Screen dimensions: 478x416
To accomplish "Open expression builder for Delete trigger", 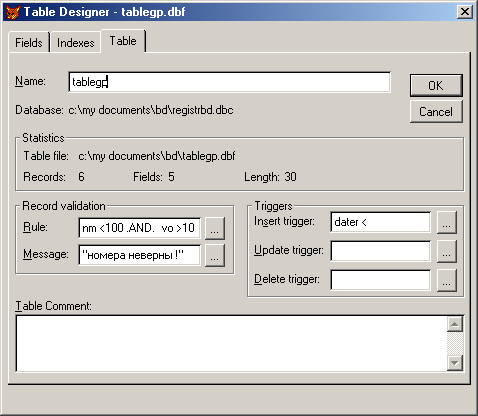I will [446, 280].
